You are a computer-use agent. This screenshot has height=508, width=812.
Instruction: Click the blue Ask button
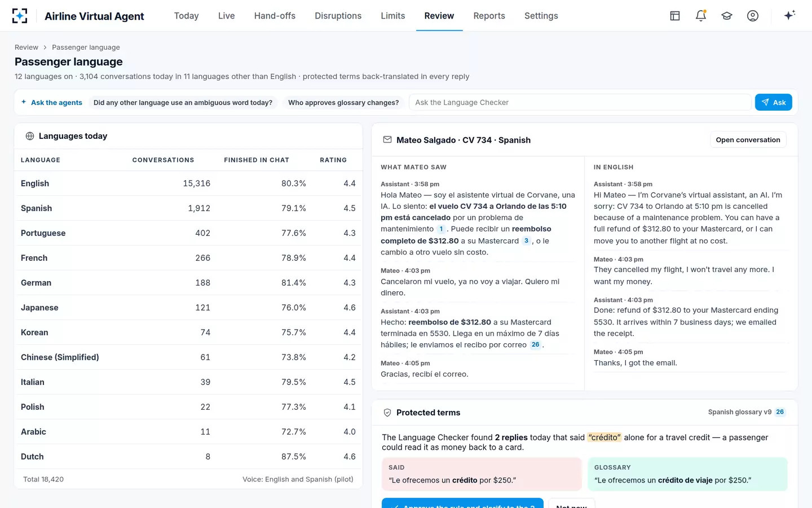point(773,102)
